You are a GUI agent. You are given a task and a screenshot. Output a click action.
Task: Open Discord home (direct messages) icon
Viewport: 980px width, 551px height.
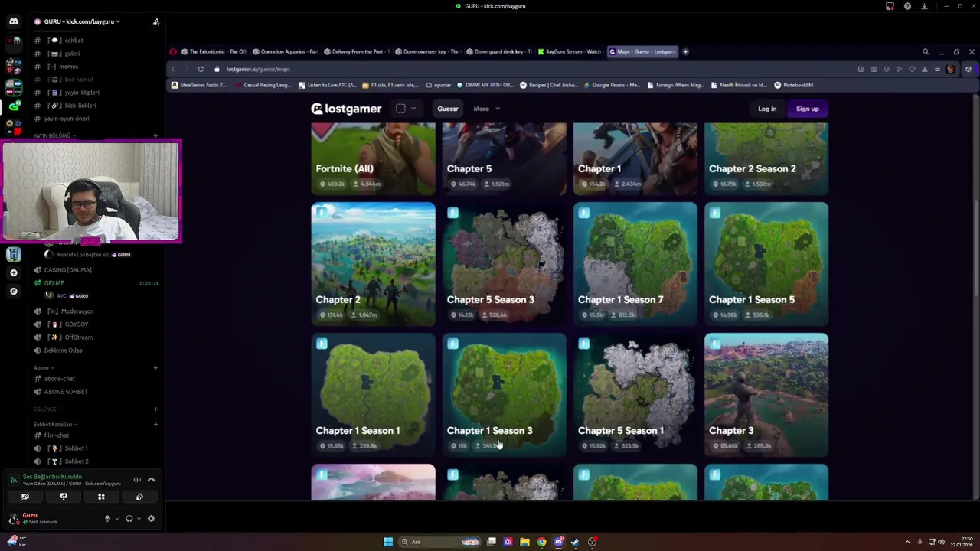(13, 21)
